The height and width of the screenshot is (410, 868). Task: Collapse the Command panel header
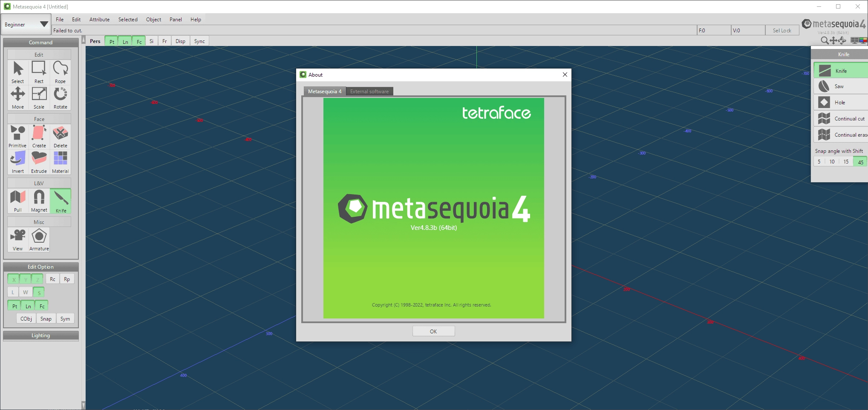(41, 43)
